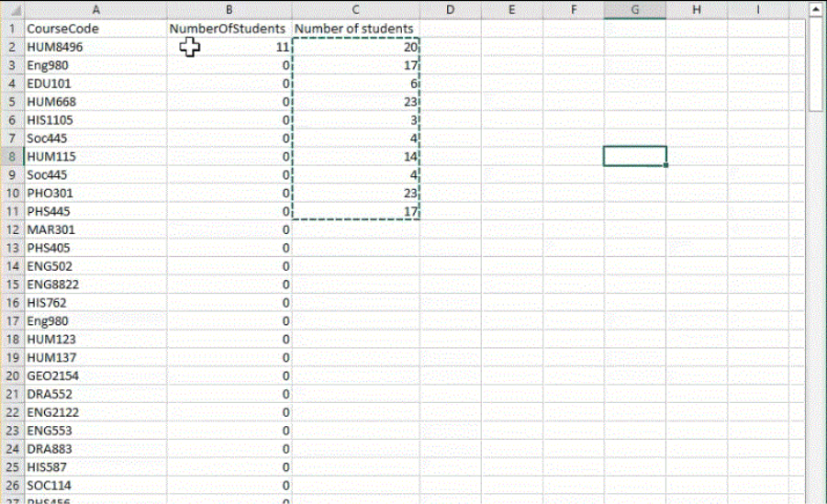Click the cell containing 14
Screen dimensions: 827x504
pyautogui.click(x=355, y=157)
